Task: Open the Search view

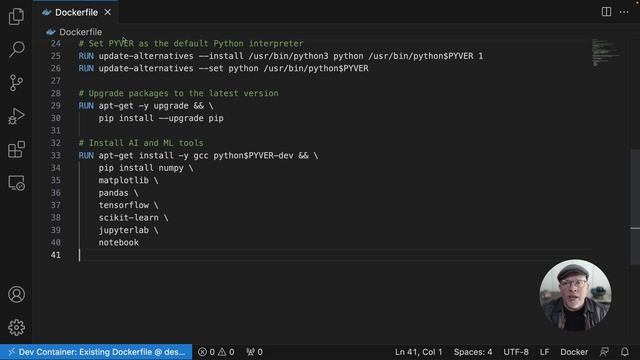Action: 16,49
